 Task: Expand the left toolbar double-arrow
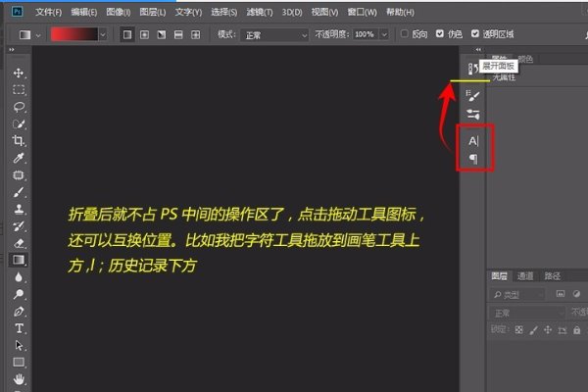(12, 50)
